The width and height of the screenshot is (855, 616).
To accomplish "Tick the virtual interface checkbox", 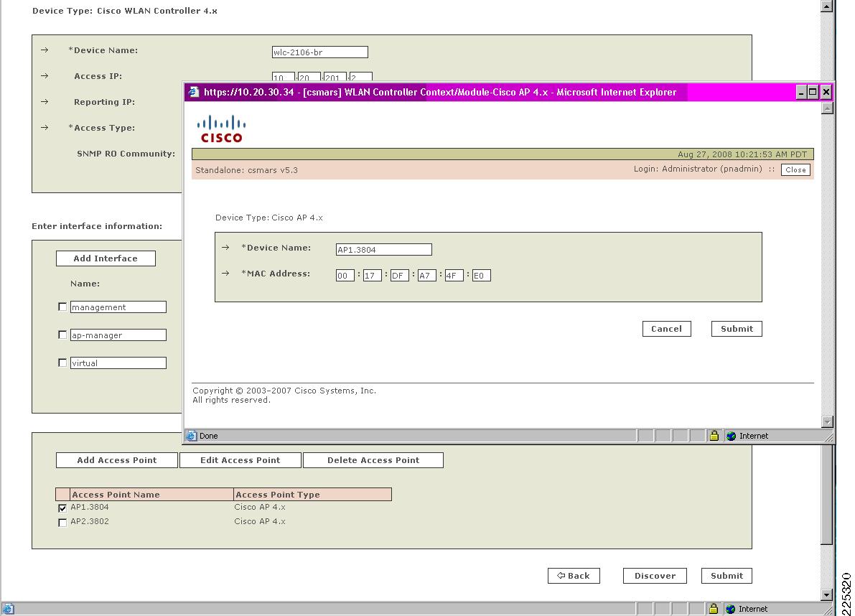I will (x=62, y=363).
